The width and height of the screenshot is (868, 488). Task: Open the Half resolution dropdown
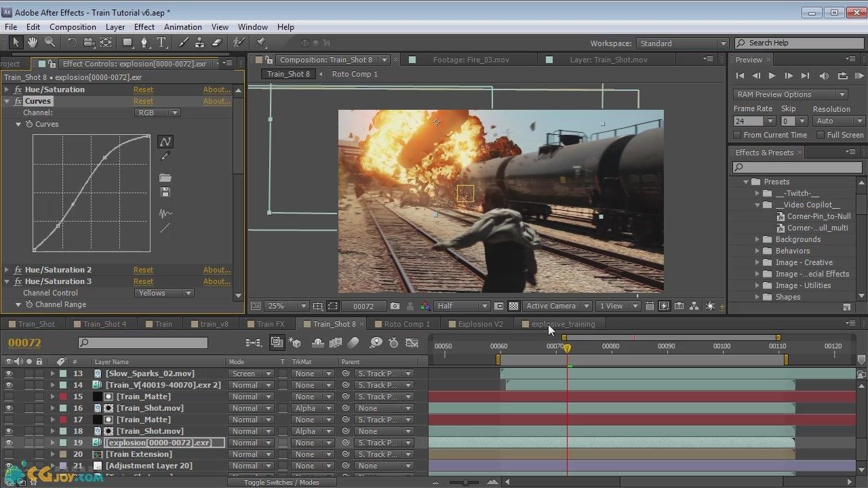tap(462, 306)
